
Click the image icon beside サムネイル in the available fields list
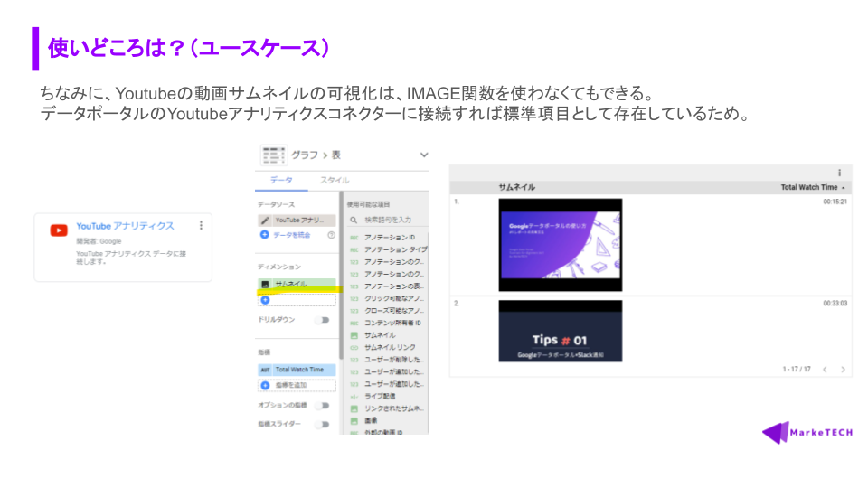tap(354, 335)
